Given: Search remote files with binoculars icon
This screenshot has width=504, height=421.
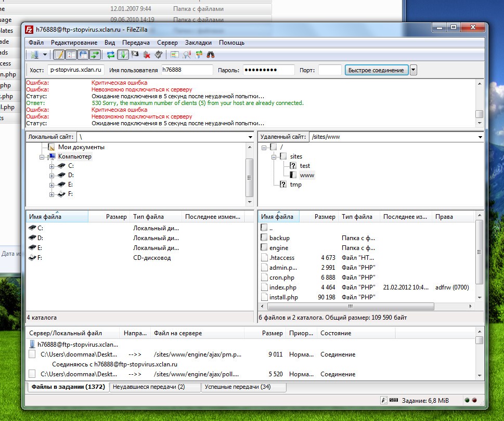Looking at the screenshot, I should 211,55.
